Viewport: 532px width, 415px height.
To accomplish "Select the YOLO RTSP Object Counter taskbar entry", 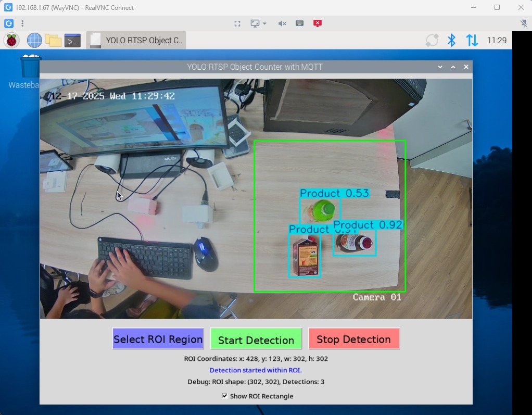I will [137, 40].
